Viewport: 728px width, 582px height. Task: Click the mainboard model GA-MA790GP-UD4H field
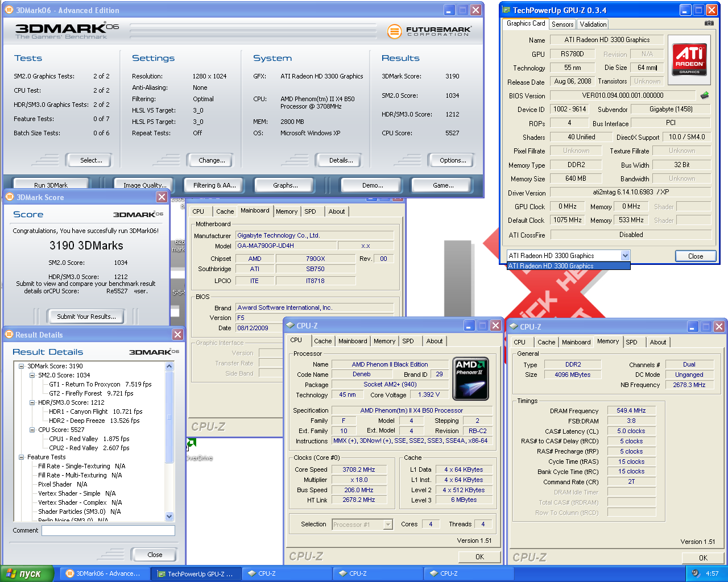[x=287, y=246]
